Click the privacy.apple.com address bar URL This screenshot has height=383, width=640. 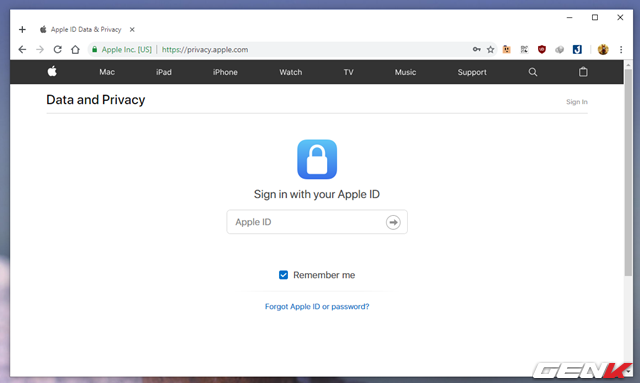pos(205,49)
